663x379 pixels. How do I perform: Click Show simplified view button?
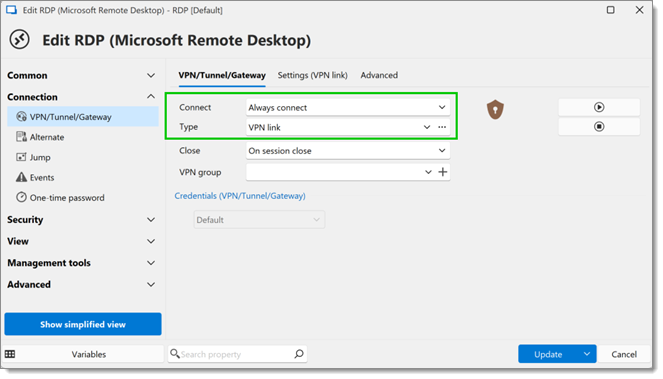[83, 324]
